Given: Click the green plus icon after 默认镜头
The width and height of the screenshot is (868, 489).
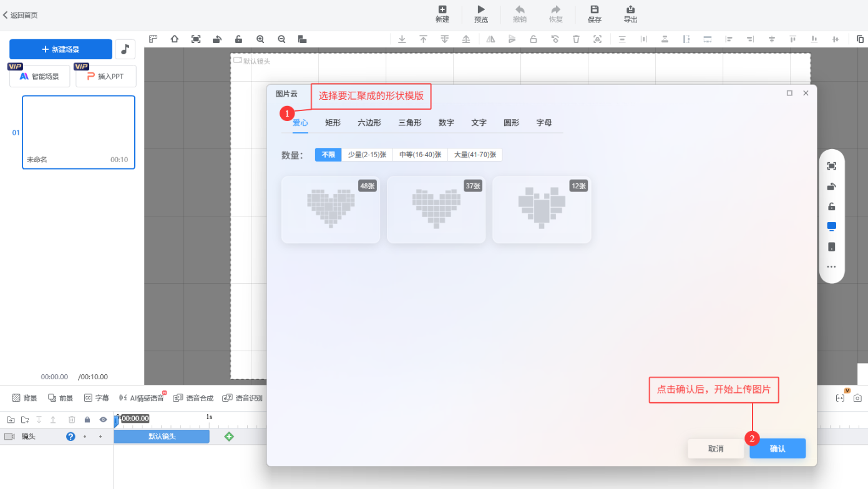Looking at the screenshot, I should point(229,437).
